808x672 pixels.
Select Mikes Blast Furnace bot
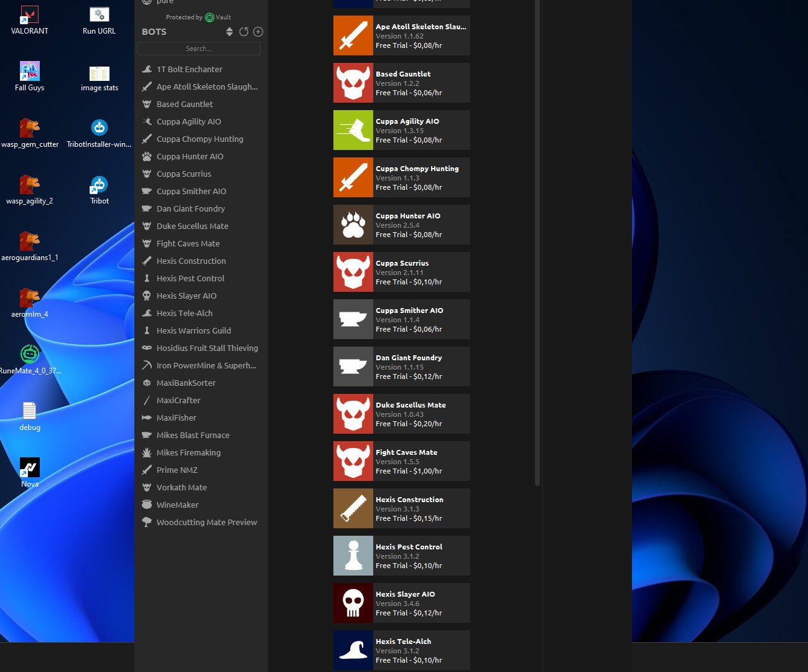pyautogui.click(x=201, y=435)
